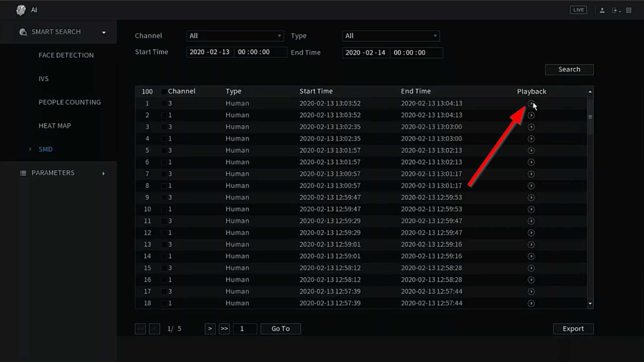Open playback for row 18
Image resolution: width=644 pixels, height=362 pixels.
(531, 304)
